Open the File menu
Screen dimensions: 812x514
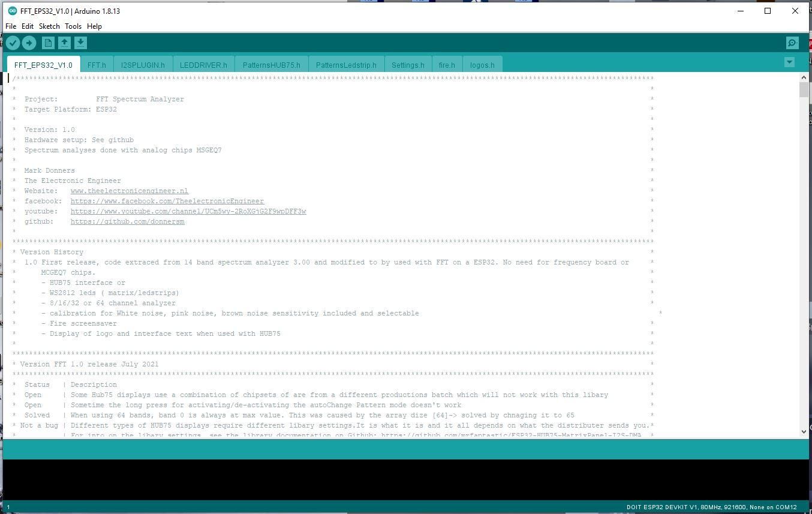[x=11, y=26]
